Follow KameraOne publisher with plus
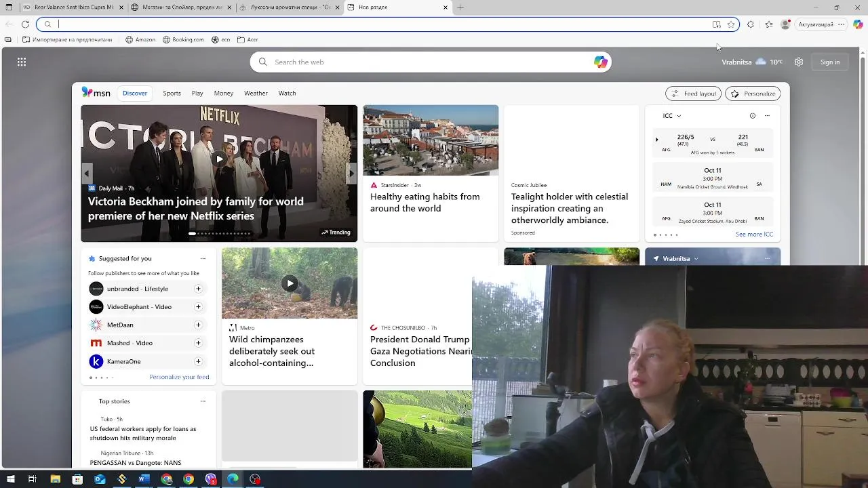This screenshot has width=868, height=488. (x=198, y=361)
